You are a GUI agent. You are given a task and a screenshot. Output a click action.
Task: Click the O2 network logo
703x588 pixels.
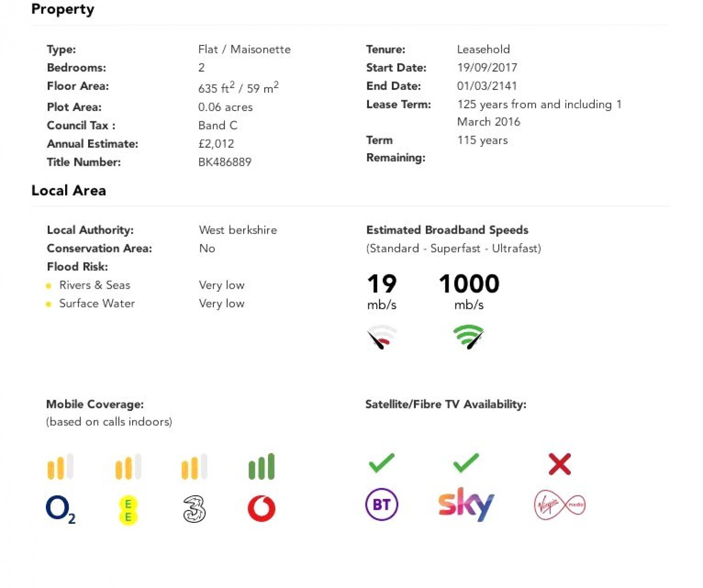pos(60,510)
